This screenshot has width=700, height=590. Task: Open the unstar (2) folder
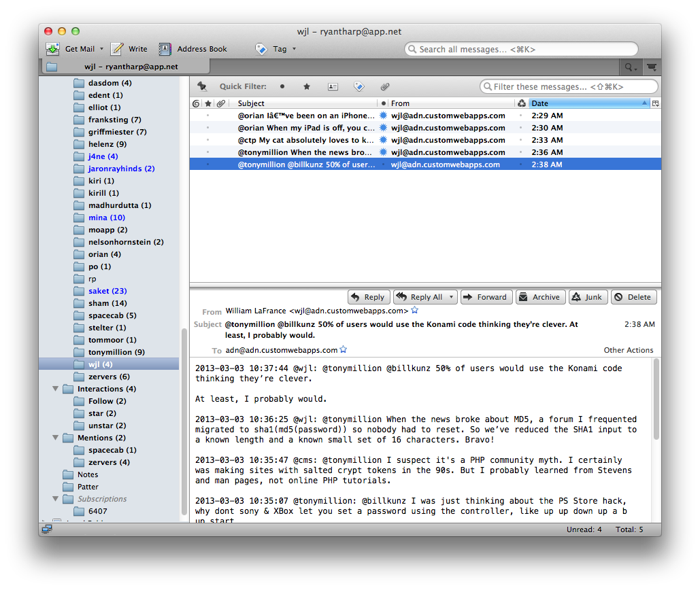107,426
